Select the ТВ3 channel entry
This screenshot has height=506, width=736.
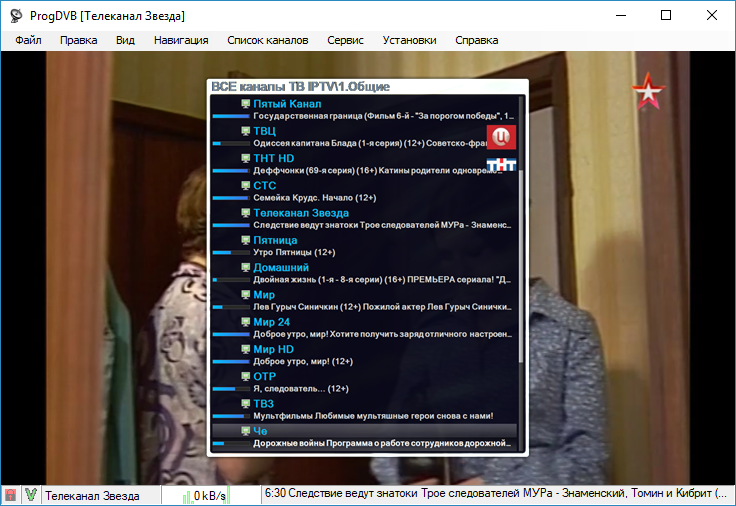coord(263,404)
